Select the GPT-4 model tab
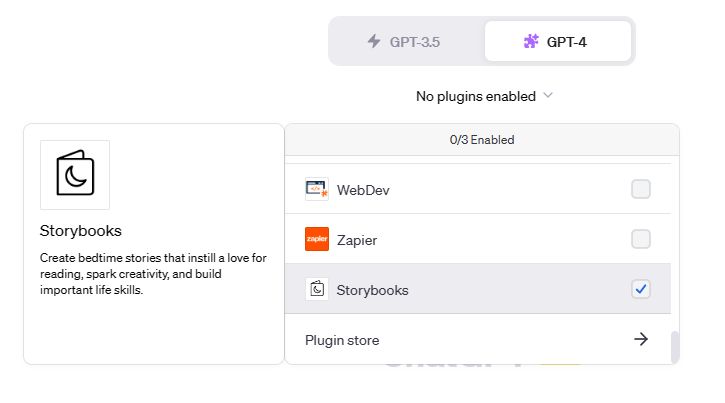Screen dimensions: 725x403 (558, 42)
